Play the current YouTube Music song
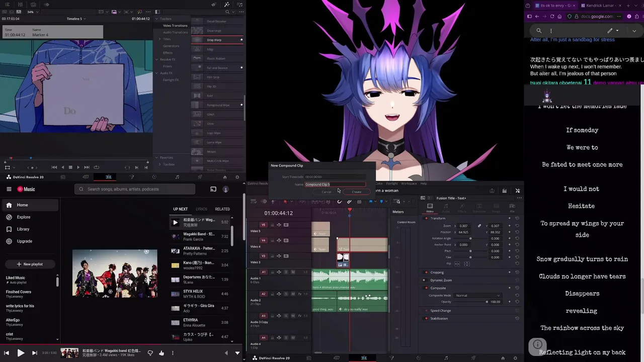The height and width of the screenshot is (362, 644). coord(21,353)
